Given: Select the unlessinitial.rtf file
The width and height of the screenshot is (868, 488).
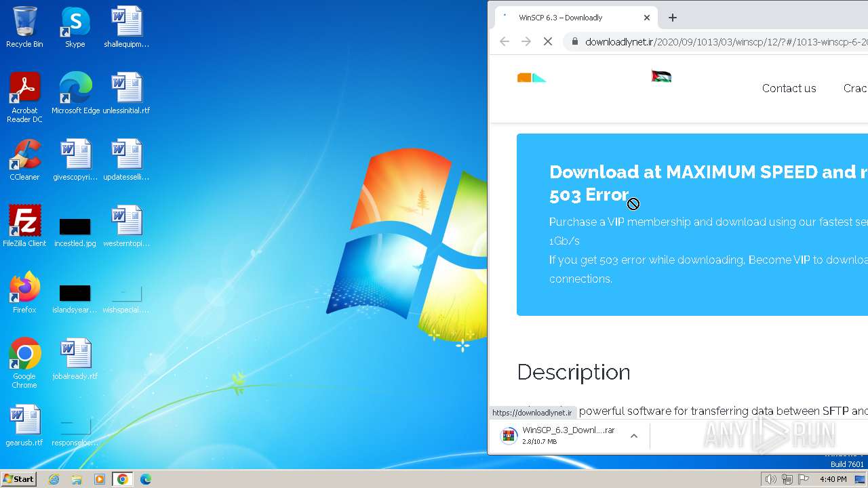Looking at the screenshot, I should (126, 94).
